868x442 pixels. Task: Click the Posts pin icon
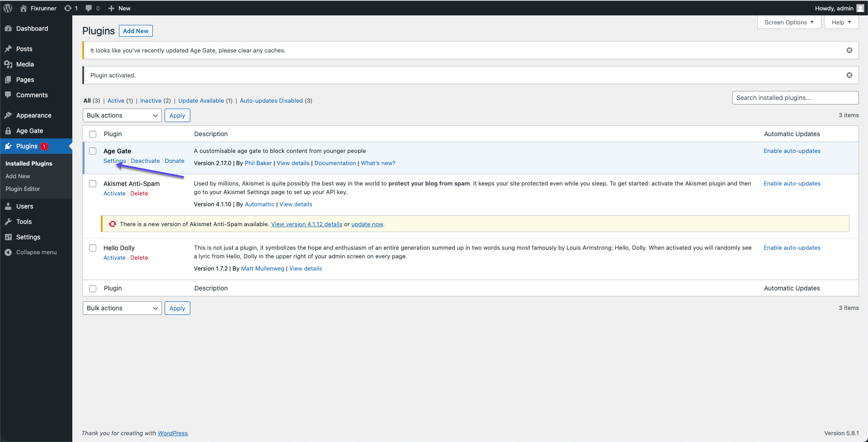(8, 49)
